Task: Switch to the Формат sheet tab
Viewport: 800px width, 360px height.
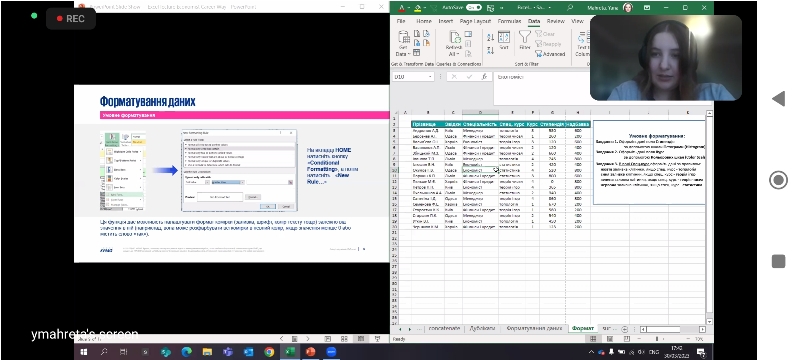Action: click(583, 328)
